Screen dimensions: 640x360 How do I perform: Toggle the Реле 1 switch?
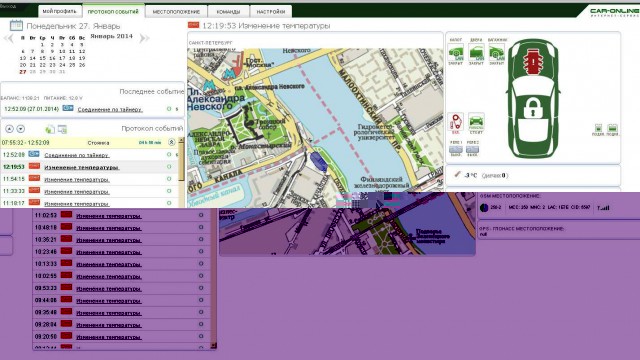tap(456, 150)
